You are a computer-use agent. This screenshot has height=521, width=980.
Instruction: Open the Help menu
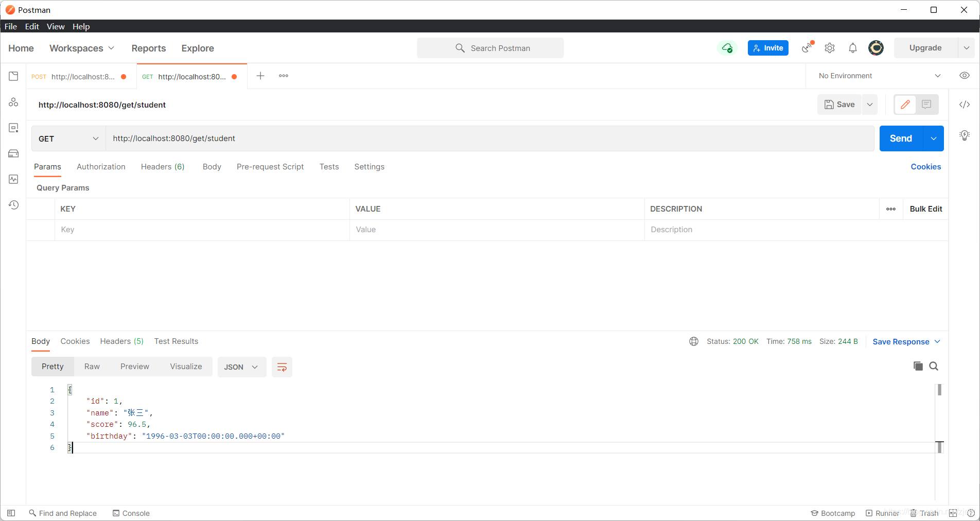tap(81, 26)
